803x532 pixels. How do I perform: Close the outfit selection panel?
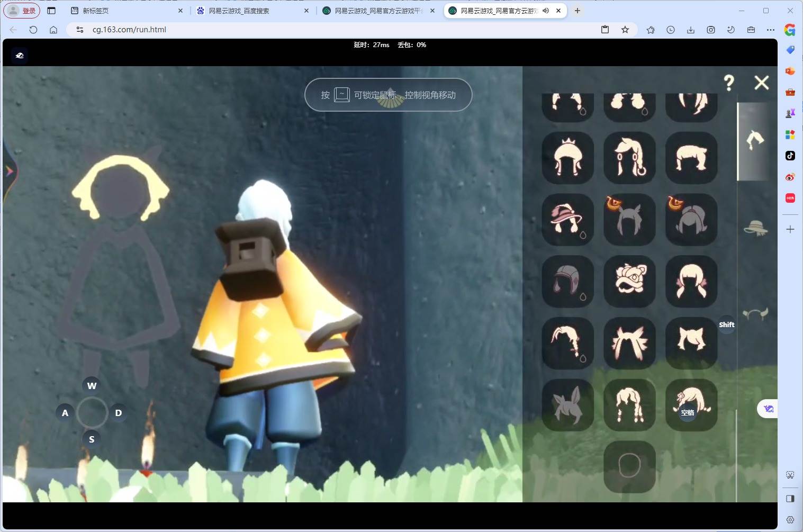(x=762, y=83)
